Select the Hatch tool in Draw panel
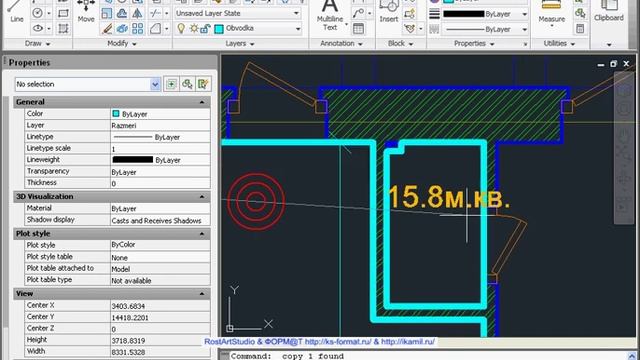Image resolution: width=640 pixels, height=360 pixels. pos(63,28)
